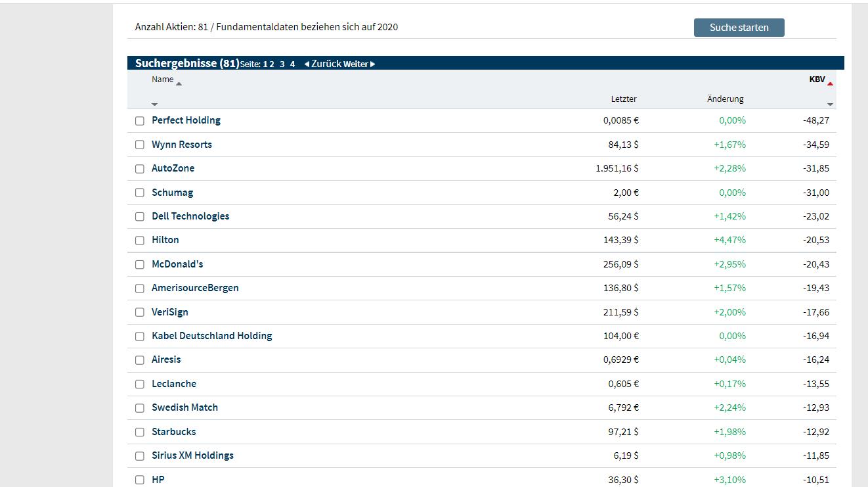868x487 pixels.
Task: Open page 2 of the results
Action: click(271, 64)
